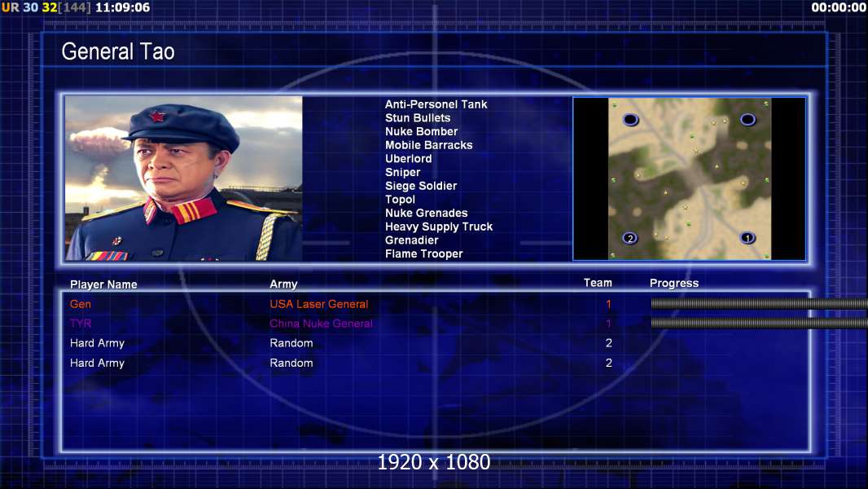Select 'Flame Trooper' in unit list
This screenshot has height=489, width=868.
(424, 253)
